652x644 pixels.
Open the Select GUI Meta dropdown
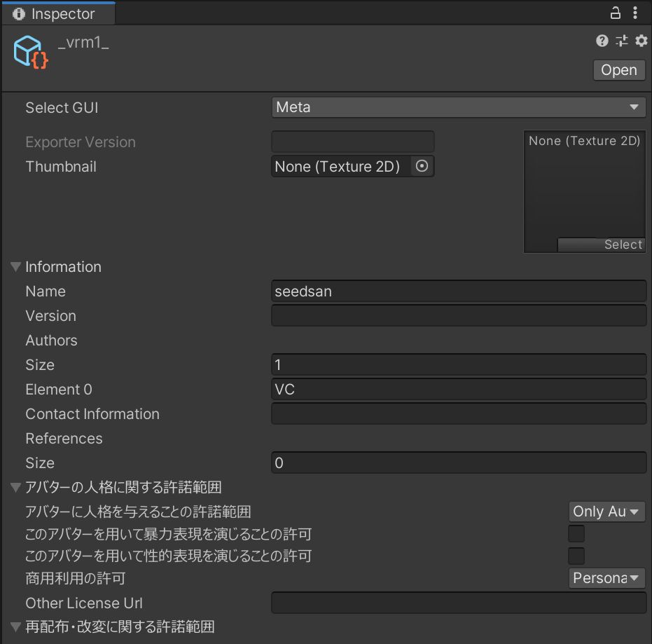(x=459, y=107)
